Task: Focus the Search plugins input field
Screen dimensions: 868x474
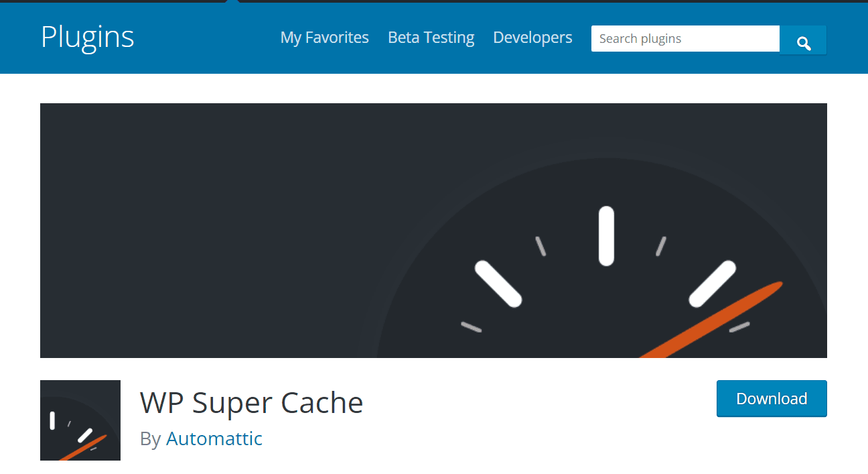Action: [x=685, y=39]
